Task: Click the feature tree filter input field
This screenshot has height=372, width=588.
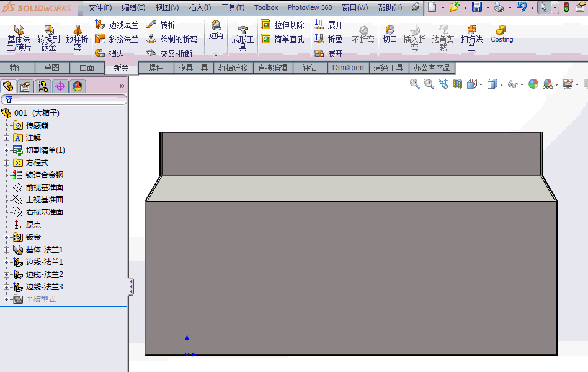Action: click(x=68, y=99)
